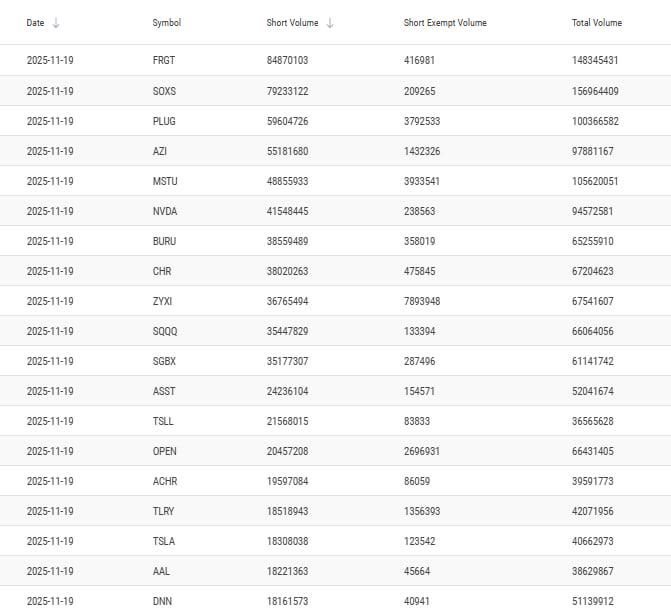Click total volume value 51139912
Image resolution: width=671 pixels, height=614 pixels.
(x=593, y=601)
